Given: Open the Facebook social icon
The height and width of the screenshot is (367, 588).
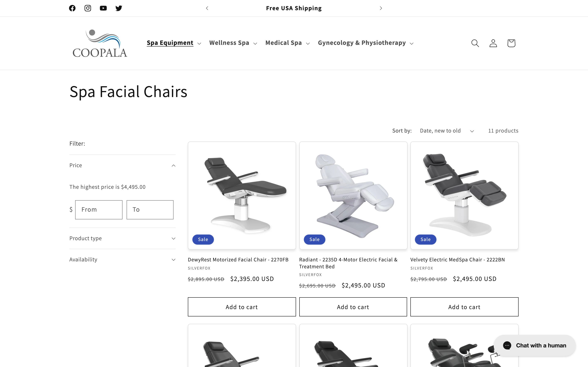Looking at the screenshot, I should pos(72,8).
